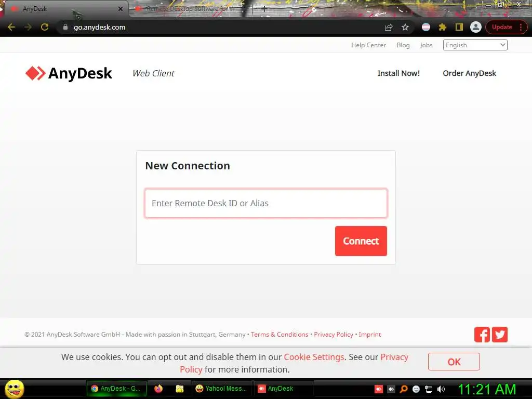
Task: Click the gray AnyDesk tray icon
Action: 391,389
